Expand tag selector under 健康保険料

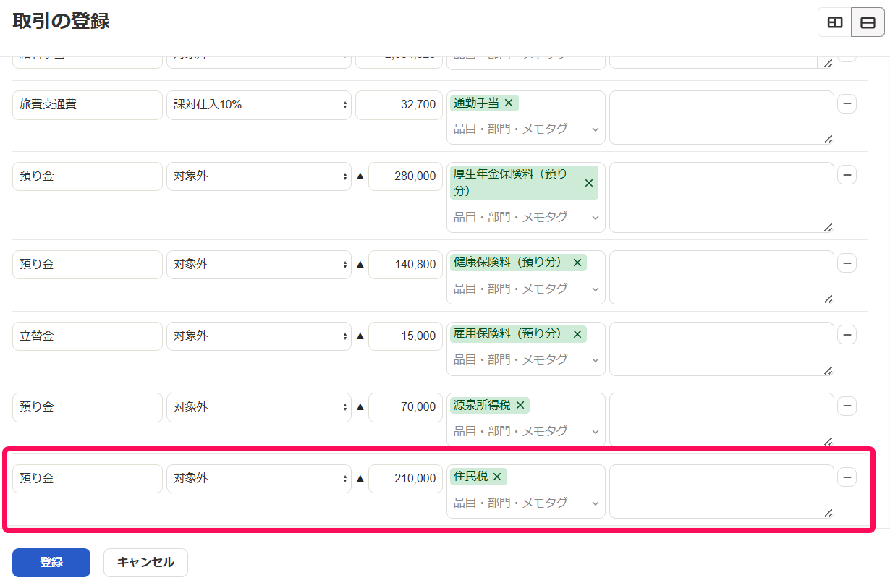coord(596,289)
